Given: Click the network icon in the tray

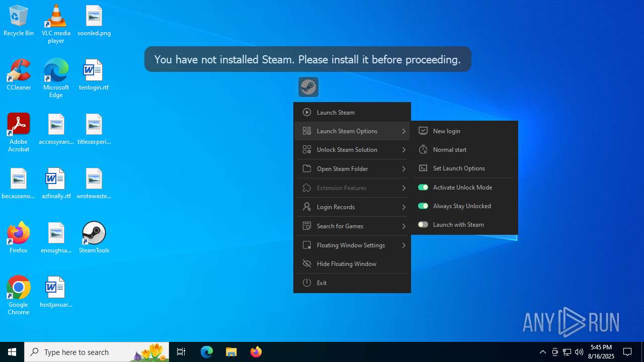Looking at the screenshot, I should click(x=567, y=352).
